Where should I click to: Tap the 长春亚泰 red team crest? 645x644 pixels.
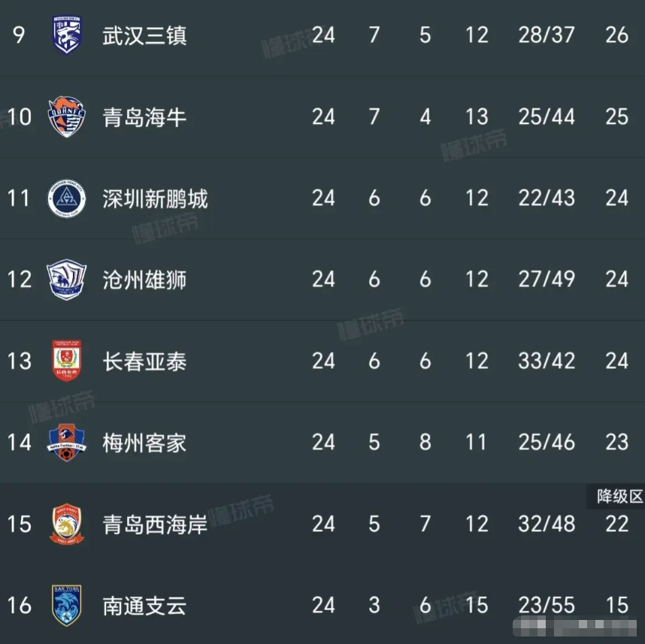(x=67, y=361)
